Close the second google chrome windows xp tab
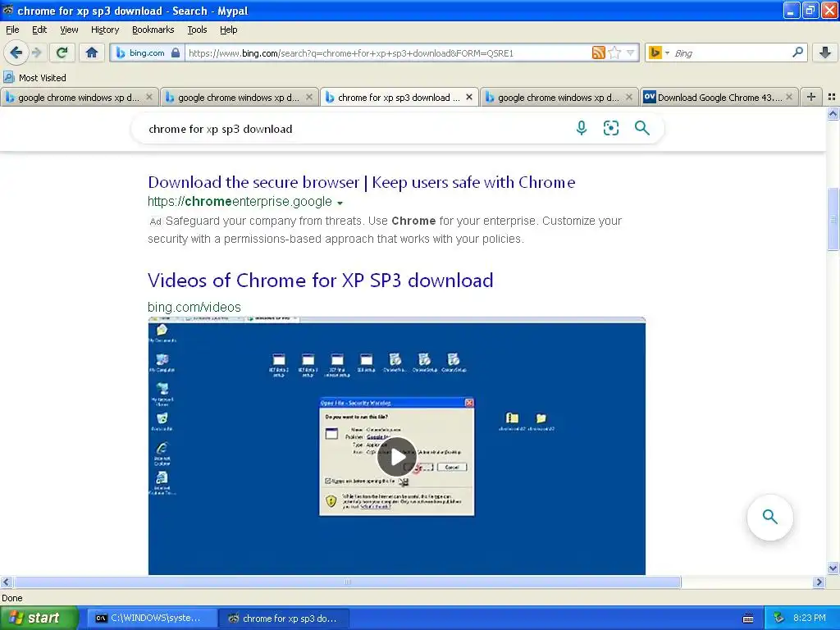This screenshot has width=840, height=630. (x=309, y=97)
